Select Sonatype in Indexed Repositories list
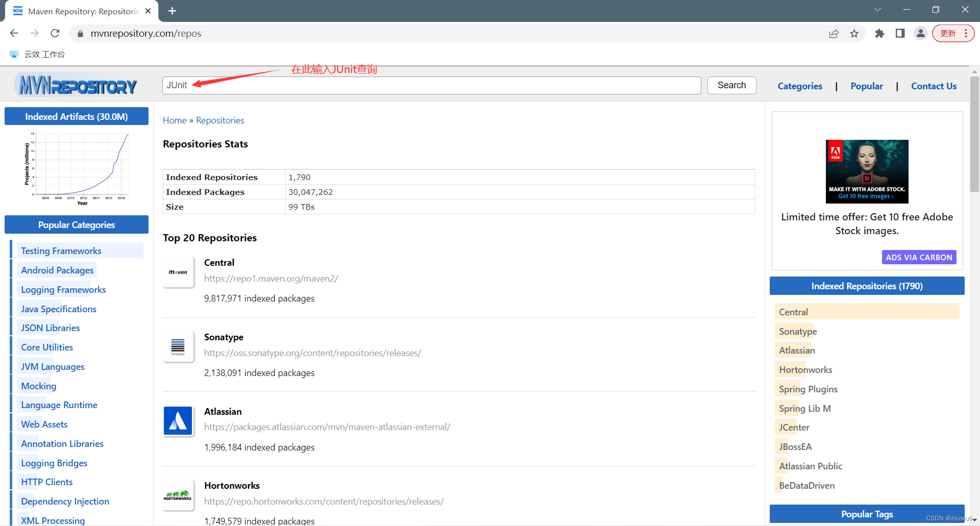Image resolution: width=980 pixels, height=526 pixels. (x=798, y=332)
